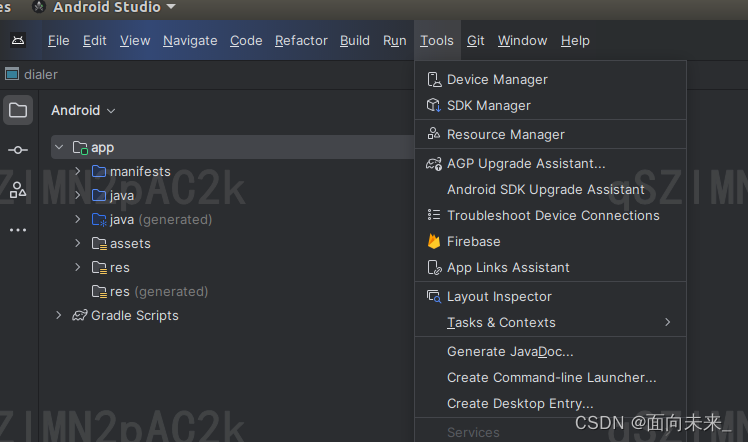Close the open Tools menu
This screenshot has height=442, width=748.
tap(437, 41)
